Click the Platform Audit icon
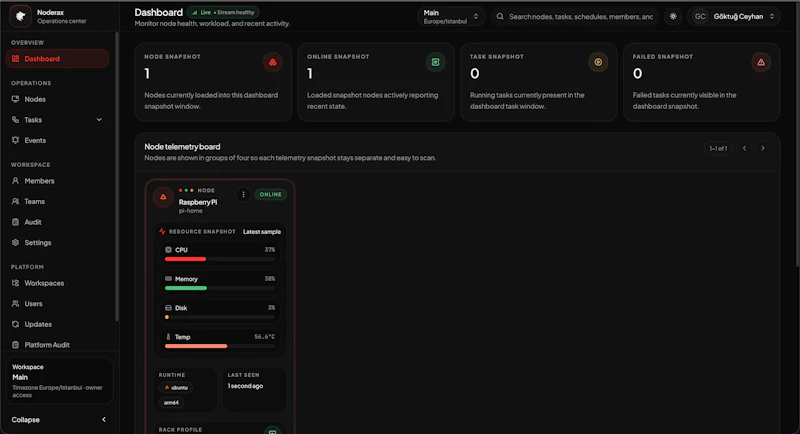Screen dimensions: 800x434 click(x=15, y=345)
